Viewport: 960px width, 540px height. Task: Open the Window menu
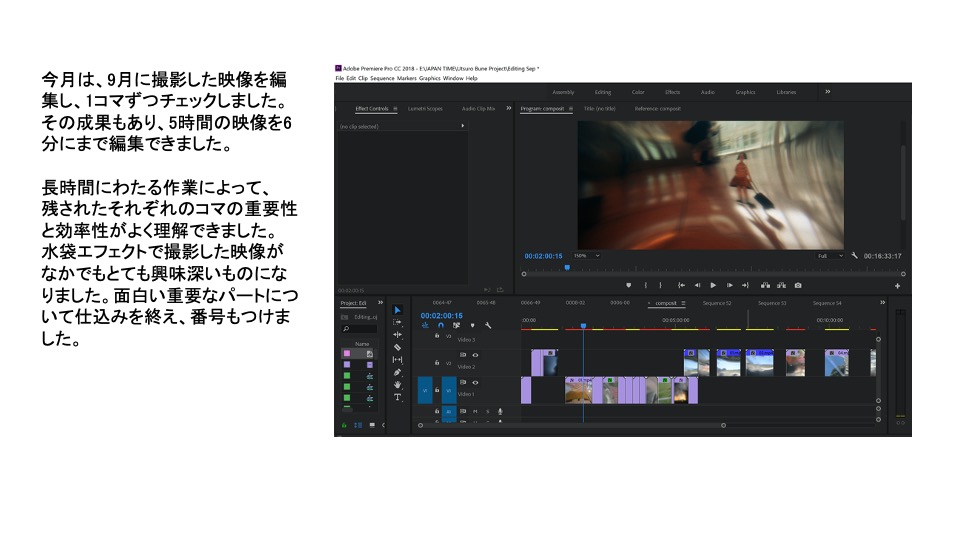coord(453,78)
